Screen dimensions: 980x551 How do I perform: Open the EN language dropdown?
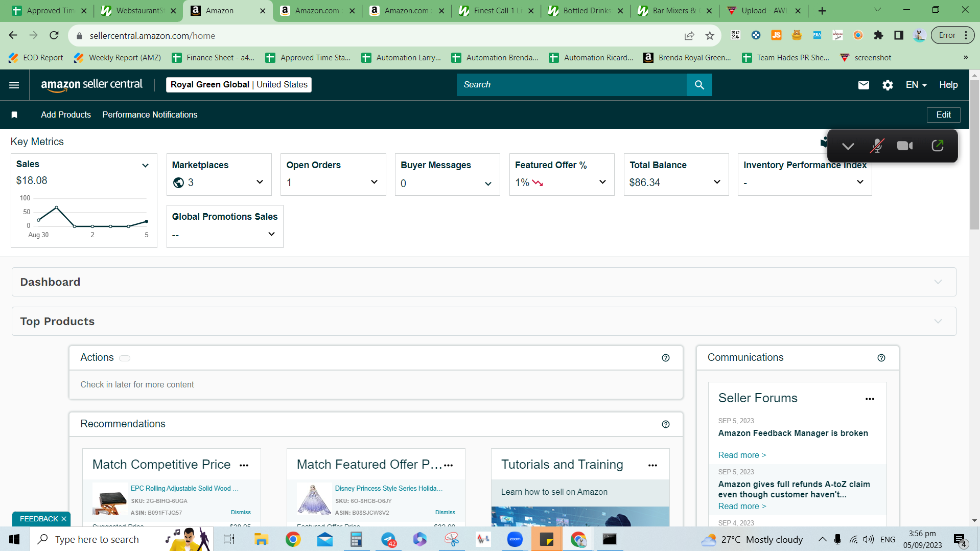(916, 85)
